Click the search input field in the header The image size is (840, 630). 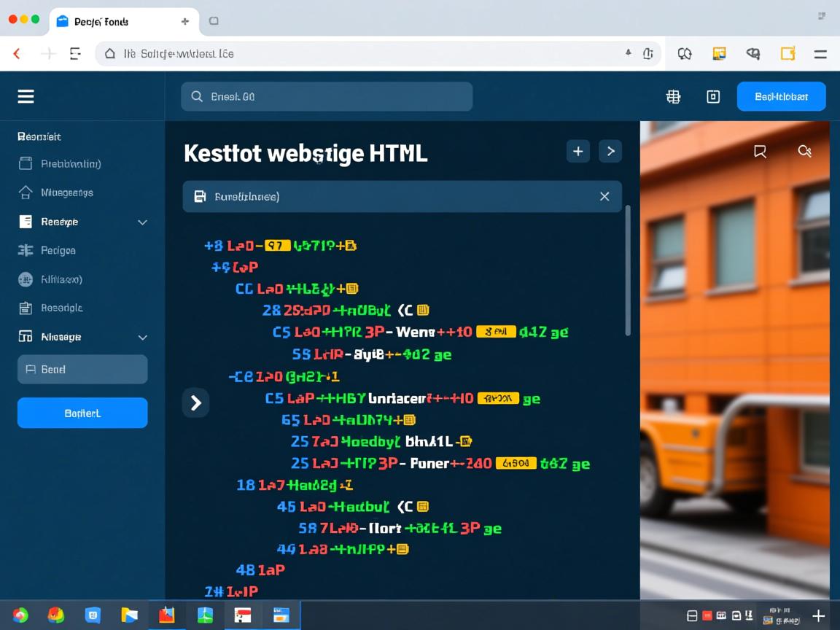pyautogui.click(x=327, y=96)
